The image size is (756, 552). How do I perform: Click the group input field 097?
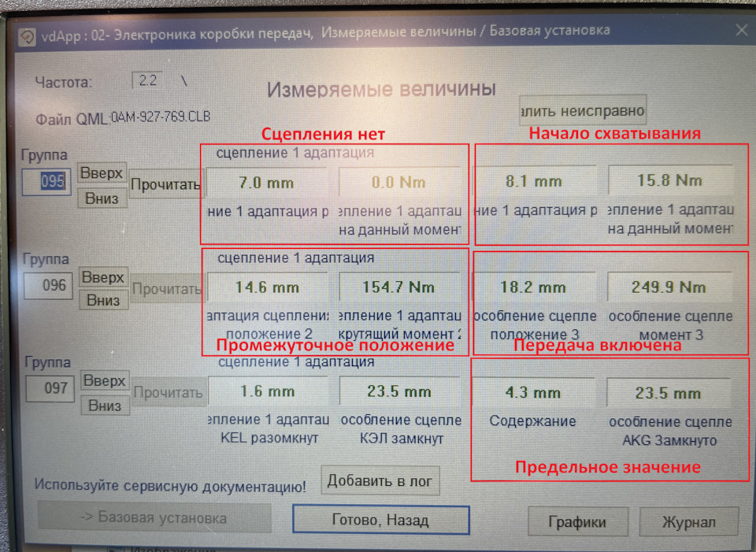50,388
